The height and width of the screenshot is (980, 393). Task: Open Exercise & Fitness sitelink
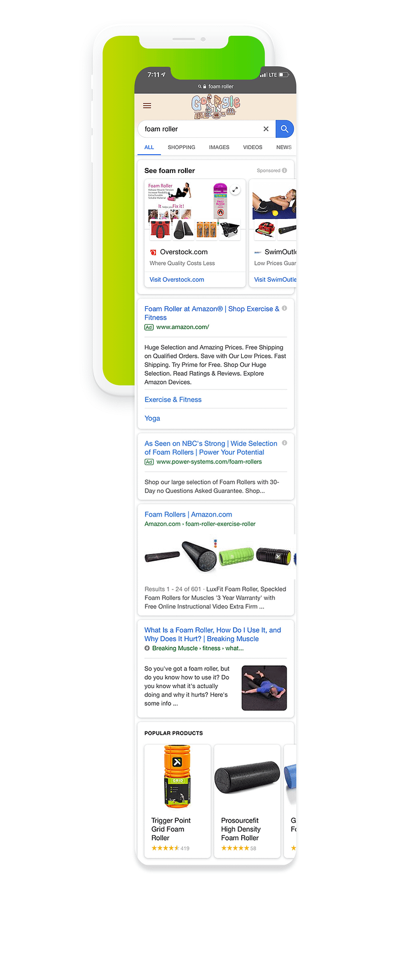click(x=173, y=400)
